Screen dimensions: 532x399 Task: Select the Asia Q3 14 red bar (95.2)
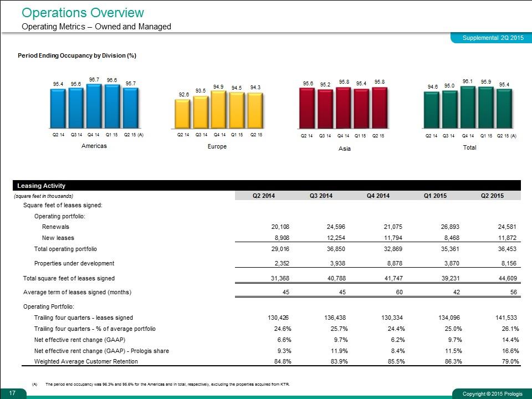pyautogui.click(x=325, y=109)
